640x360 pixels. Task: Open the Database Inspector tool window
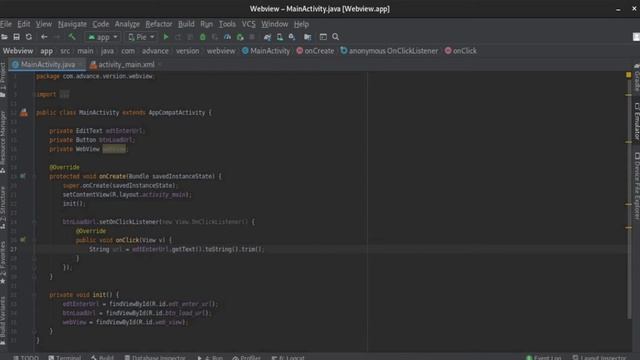155,357
